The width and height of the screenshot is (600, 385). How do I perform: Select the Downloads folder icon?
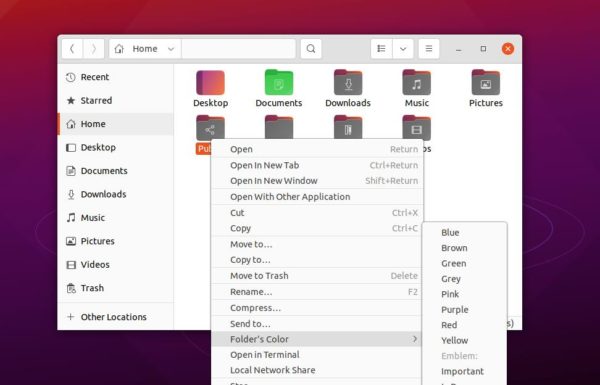click(x=348, y=82)
